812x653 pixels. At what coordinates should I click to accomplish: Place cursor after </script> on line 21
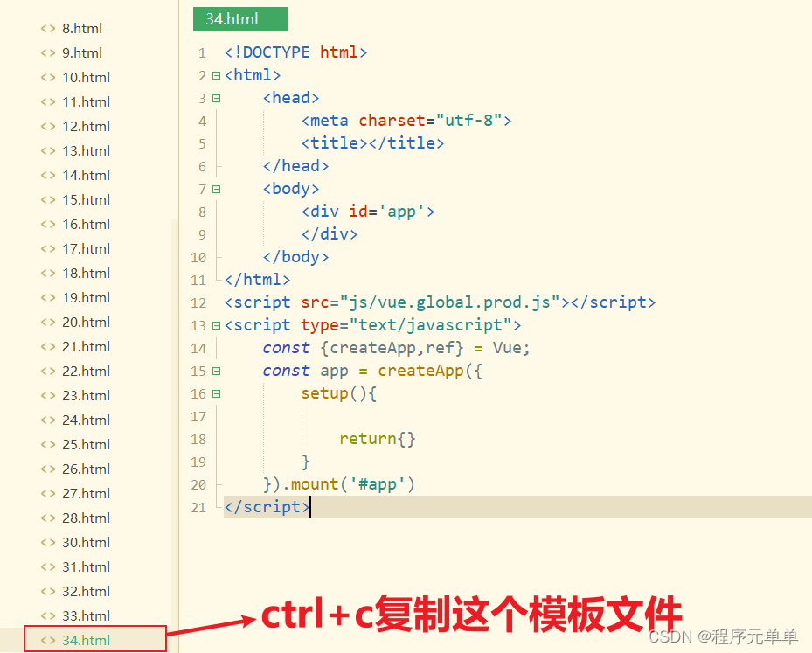tap(310, 506)
